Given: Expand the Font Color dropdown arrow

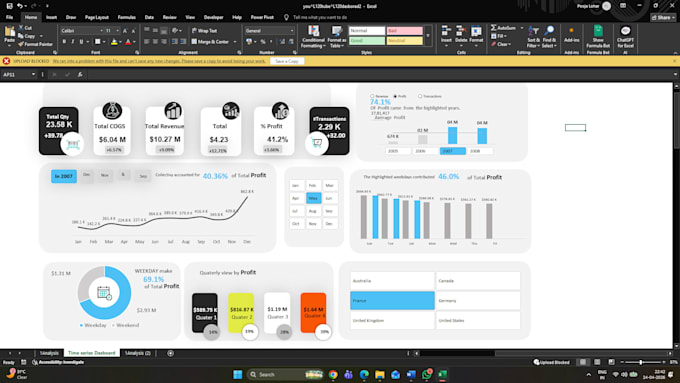Looking at the screenshot, I should 134,42.
